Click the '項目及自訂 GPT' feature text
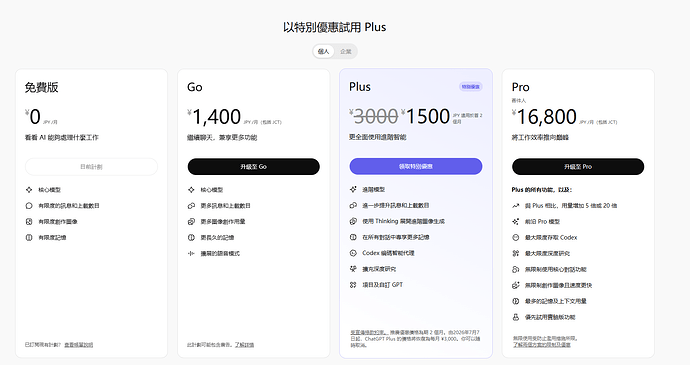 tap(382, 285)
